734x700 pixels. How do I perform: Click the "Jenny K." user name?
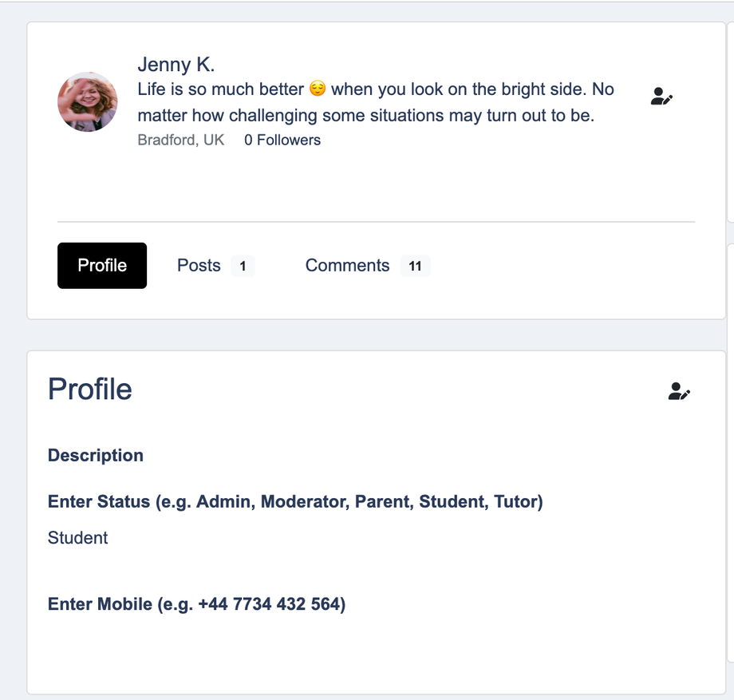point(176,65)
